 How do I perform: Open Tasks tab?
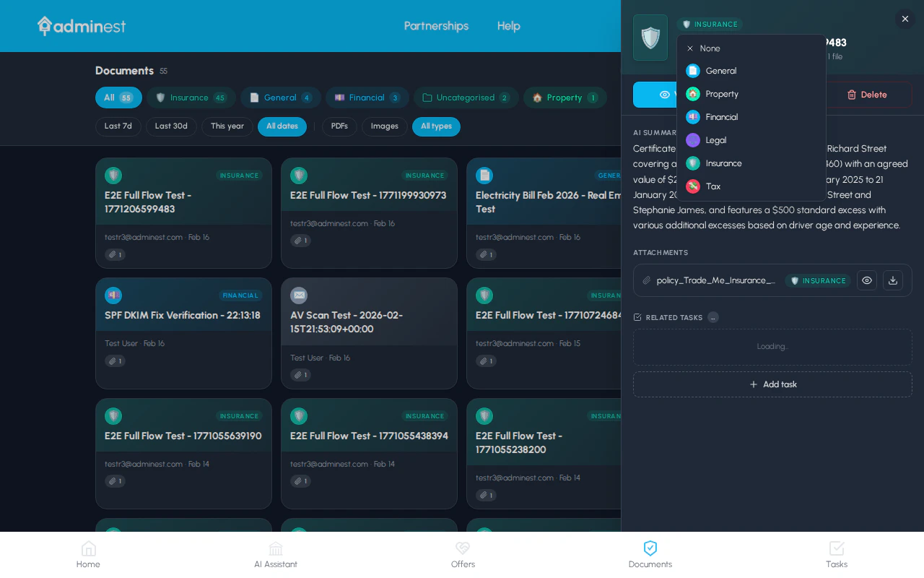click(x=837, y=555)
